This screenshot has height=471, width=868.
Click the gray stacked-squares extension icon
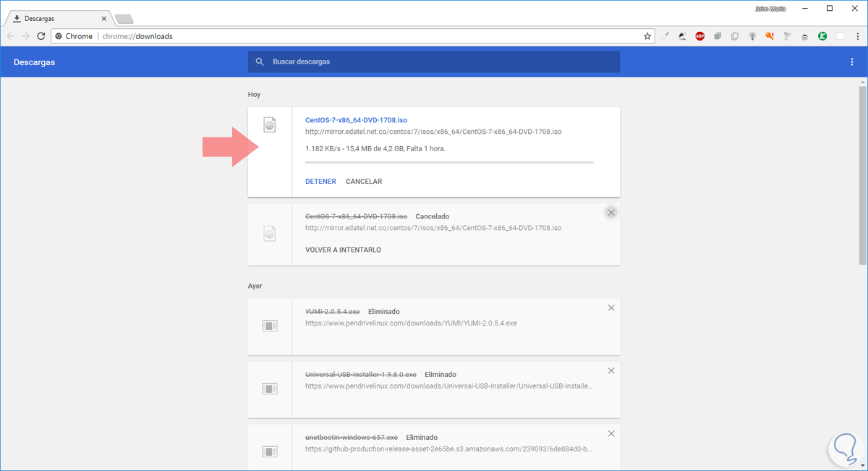pos(718,35)
